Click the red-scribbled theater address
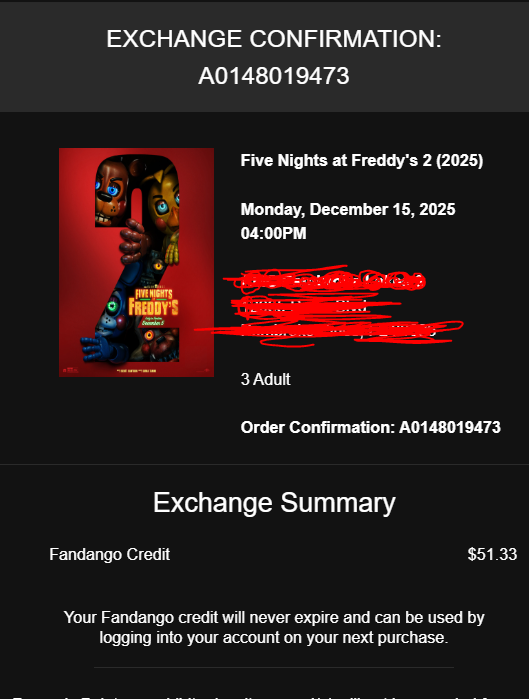 (330, 305)
